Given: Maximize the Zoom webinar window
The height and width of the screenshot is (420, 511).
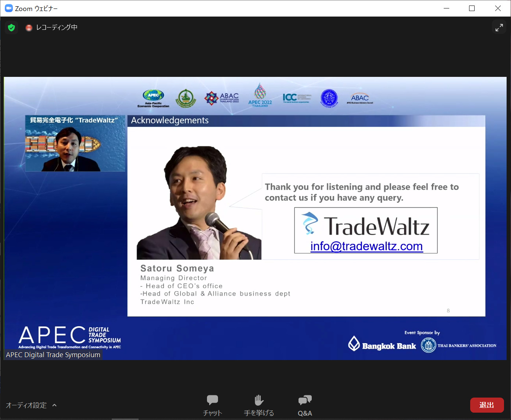Looking at the screenshot, I should click(x=472, y=8).
